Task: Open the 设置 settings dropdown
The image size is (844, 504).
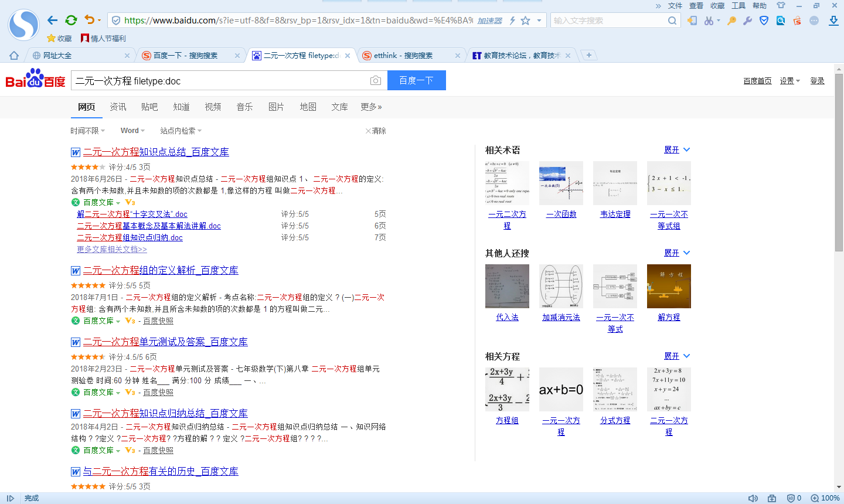Action: (x=789, y=81)
